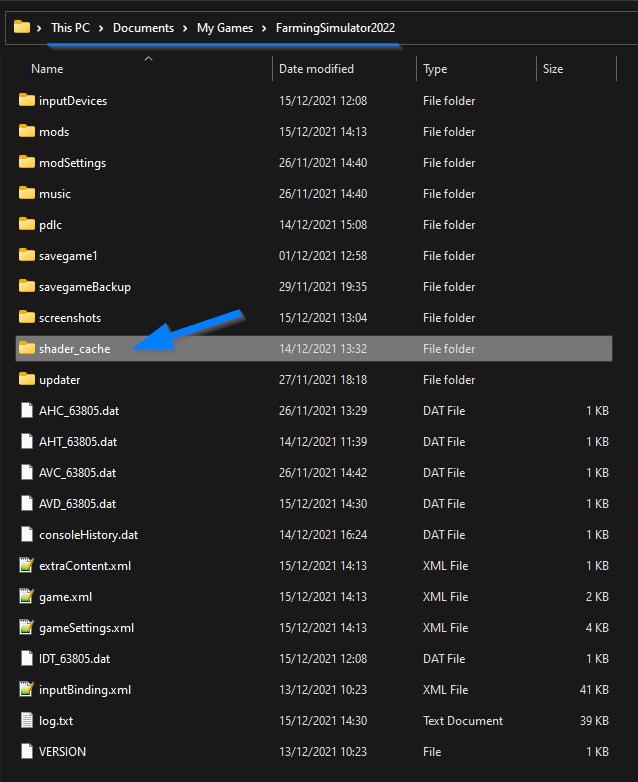This screenshot has width=638, height=782.
Task: Click the VERSION file icon
Action: pos(26,752)
